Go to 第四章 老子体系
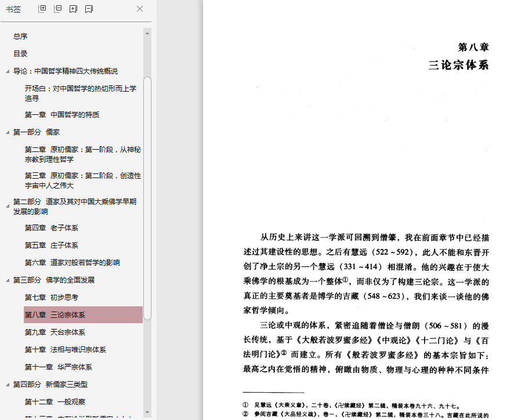 (52, 228)
